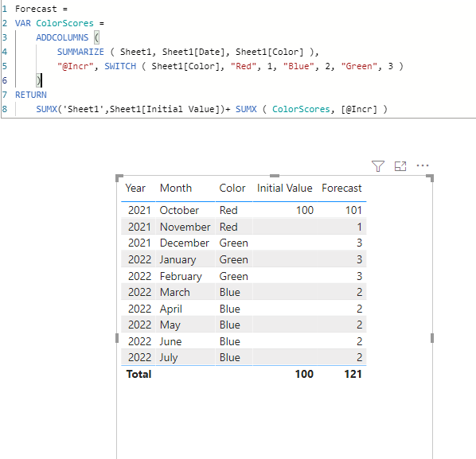Select the October month cell

[179, 210]
